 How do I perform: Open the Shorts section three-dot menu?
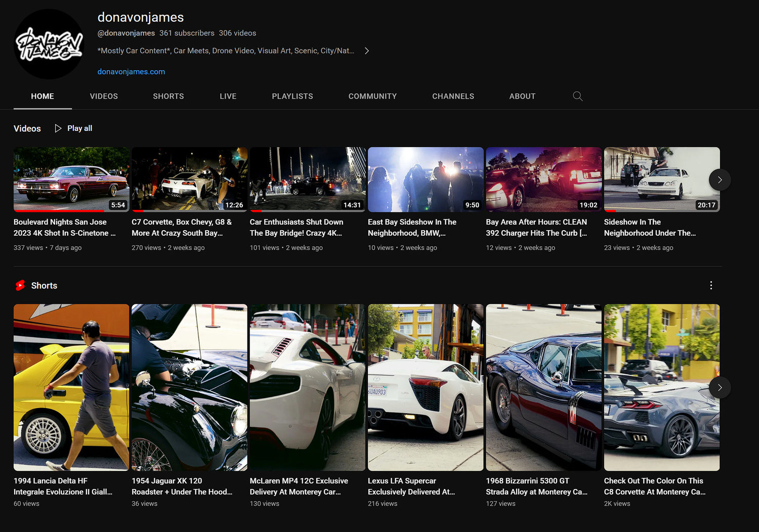(711, 285)
